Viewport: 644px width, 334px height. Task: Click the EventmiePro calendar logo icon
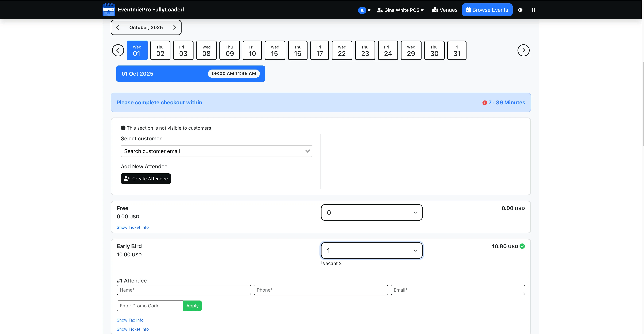click(x=108, y=9)
